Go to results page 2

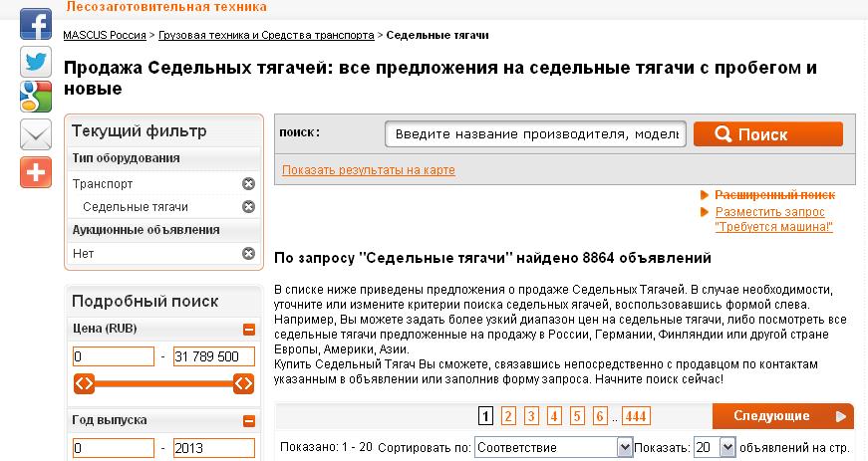(508, 415)
